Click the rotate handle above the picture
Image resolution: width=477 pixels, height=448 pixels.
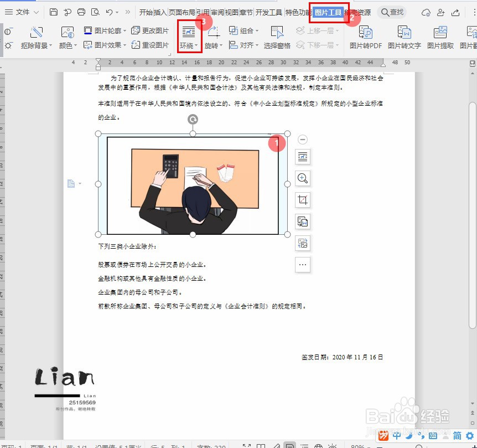(x=193, y=119)
